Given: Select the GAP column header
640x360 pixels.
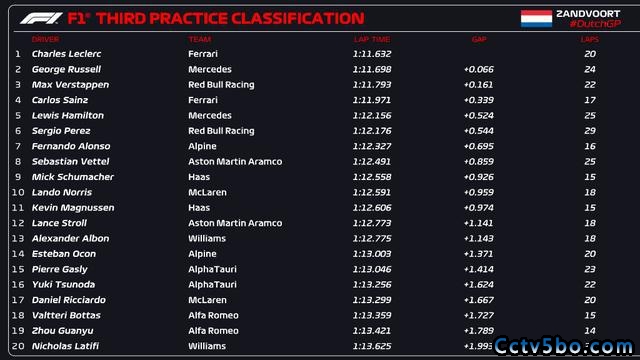Looking at the screenshot, I should (479, 39).
